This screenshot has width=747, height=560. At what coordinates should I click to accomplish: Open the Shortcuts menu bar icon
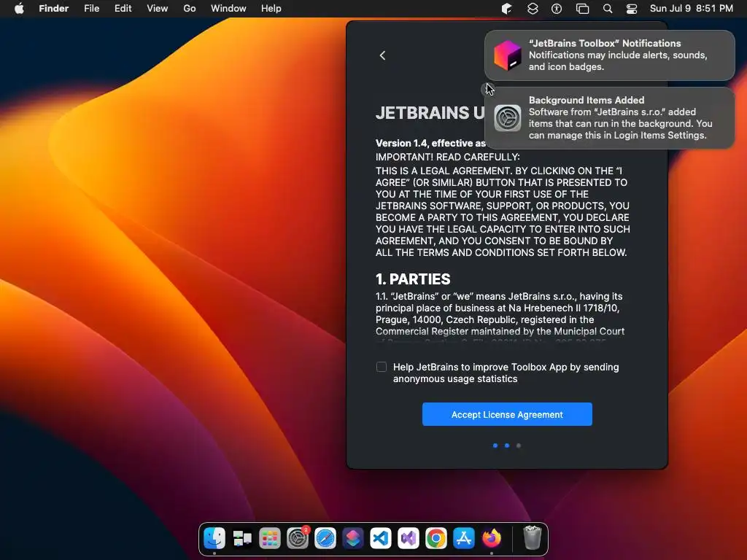click(532, 9)
